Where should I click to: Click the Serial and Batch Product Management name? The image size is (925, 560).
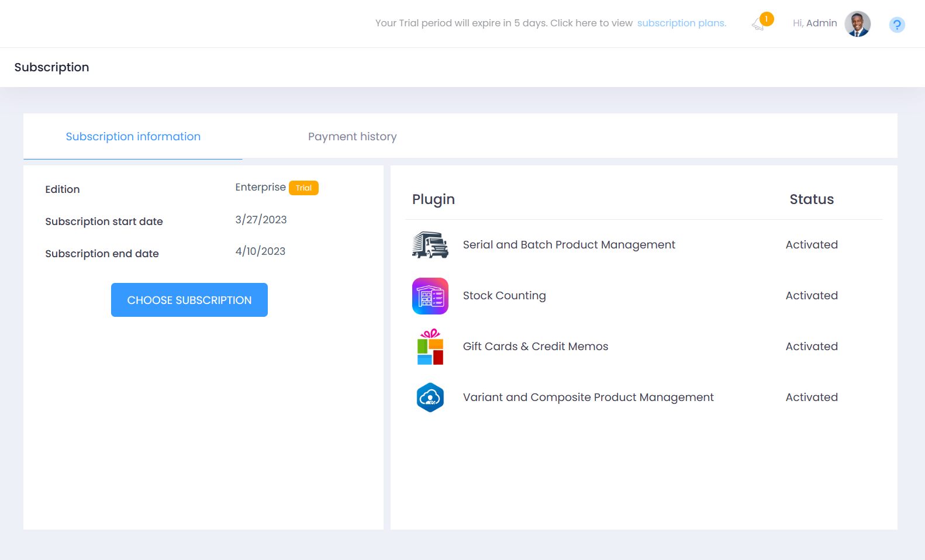tap(568, 245)
